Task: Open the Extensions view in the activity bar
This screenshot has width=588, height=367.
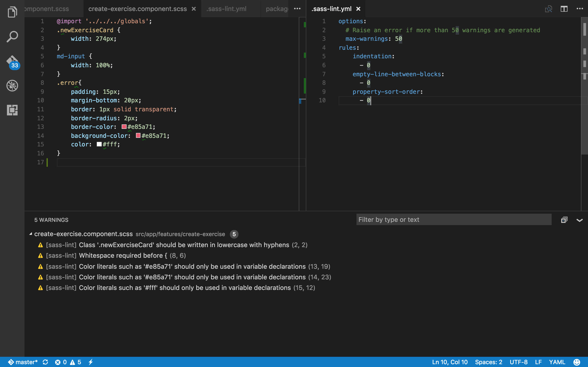Action: coord(12,110)
